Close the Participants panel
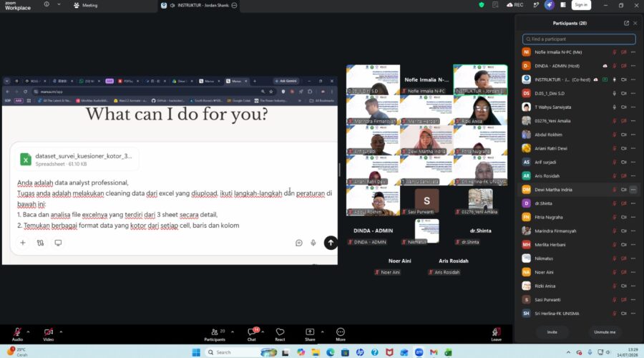644x358 pixels. 635,24
